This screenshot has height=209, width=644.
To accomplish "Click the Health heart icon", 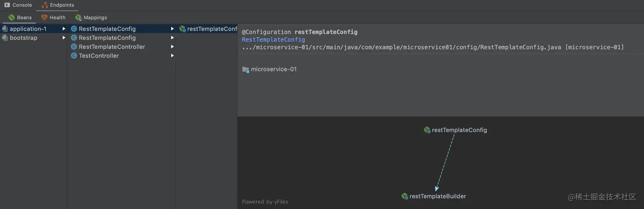I will click(44, 17).
